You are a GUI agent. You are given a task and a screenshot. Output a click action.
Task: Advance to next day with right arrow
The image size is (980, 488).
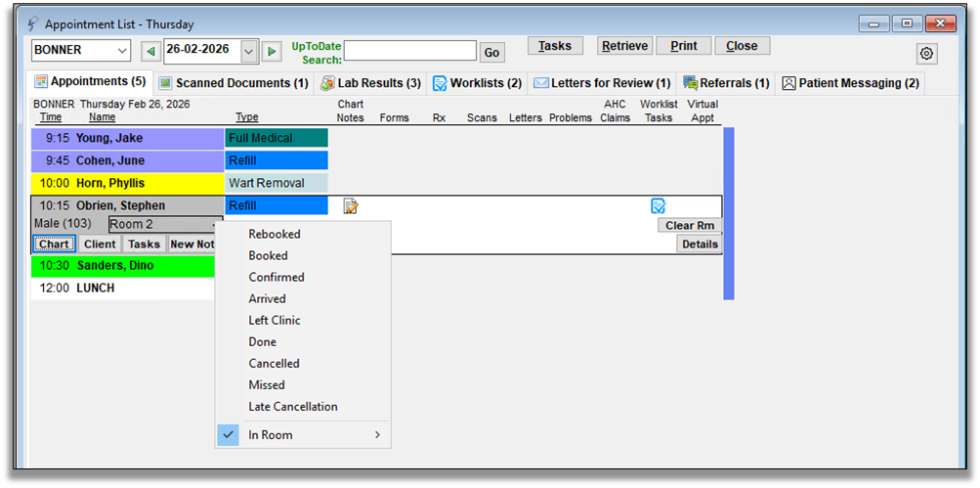[272, 51]
